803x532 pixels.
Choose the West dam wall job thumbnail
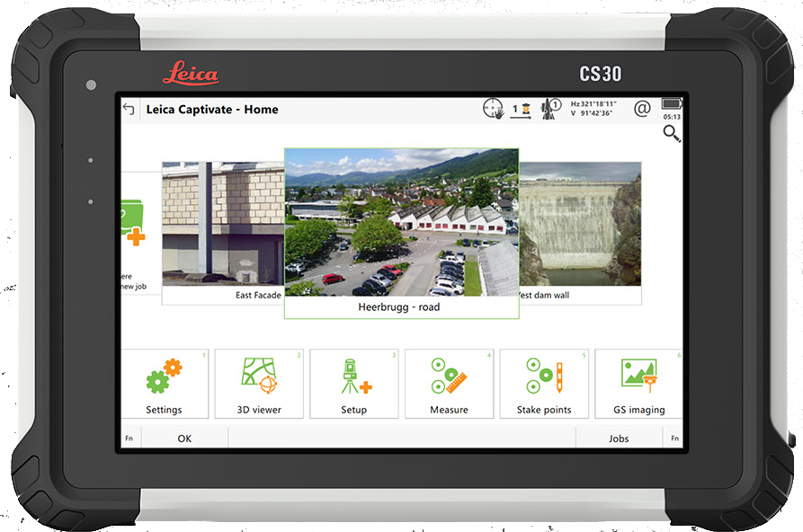(580, 233)
